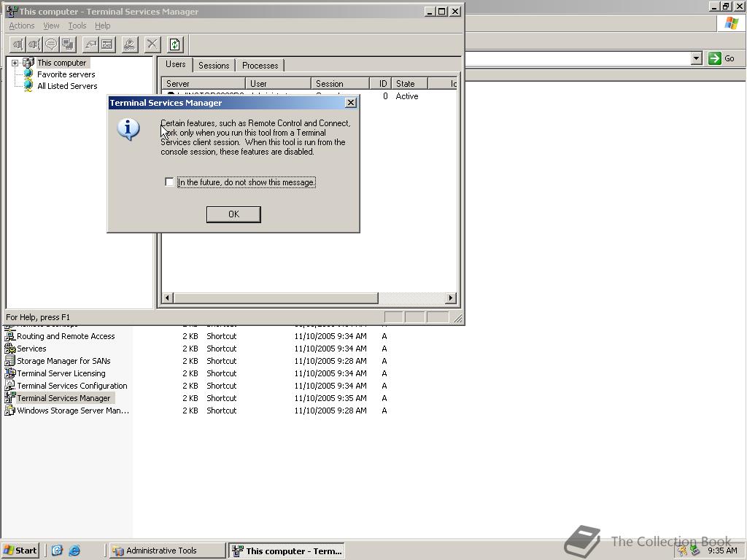747x560 pixels.
Task: Click the End Process X icon
Action: 152,44
